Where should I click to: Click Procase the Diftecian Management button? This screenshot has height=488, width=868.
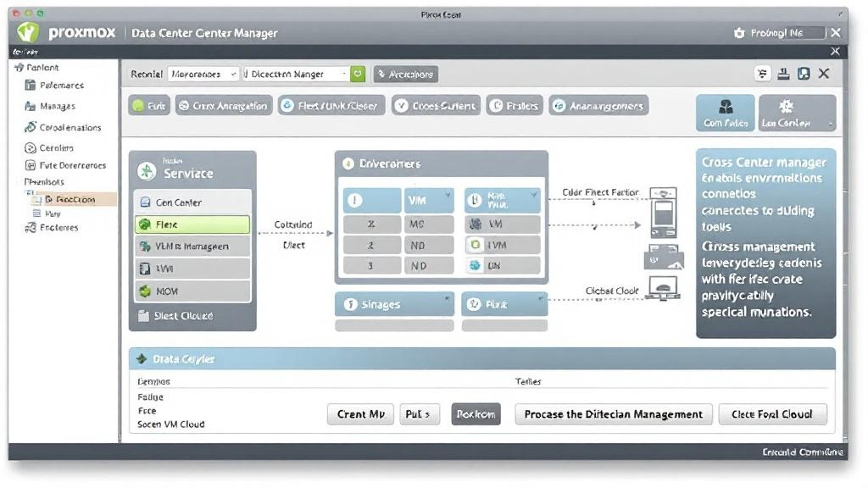pyautogui.click(x=613, y=414)
